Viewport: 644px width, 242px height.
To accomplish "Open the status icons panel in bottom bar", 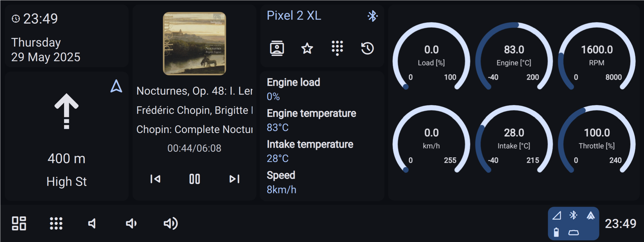I will [x=574, y=223].
